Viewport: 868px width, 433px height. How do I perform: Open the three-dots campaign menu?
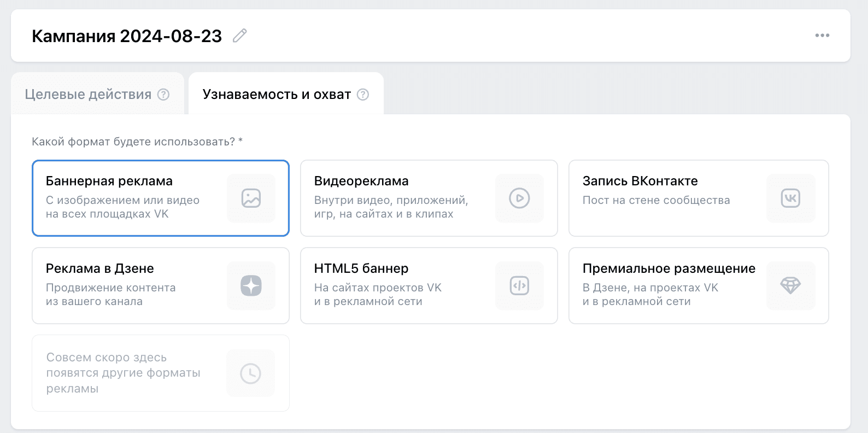pyautogui.click(x=822, y=36)
